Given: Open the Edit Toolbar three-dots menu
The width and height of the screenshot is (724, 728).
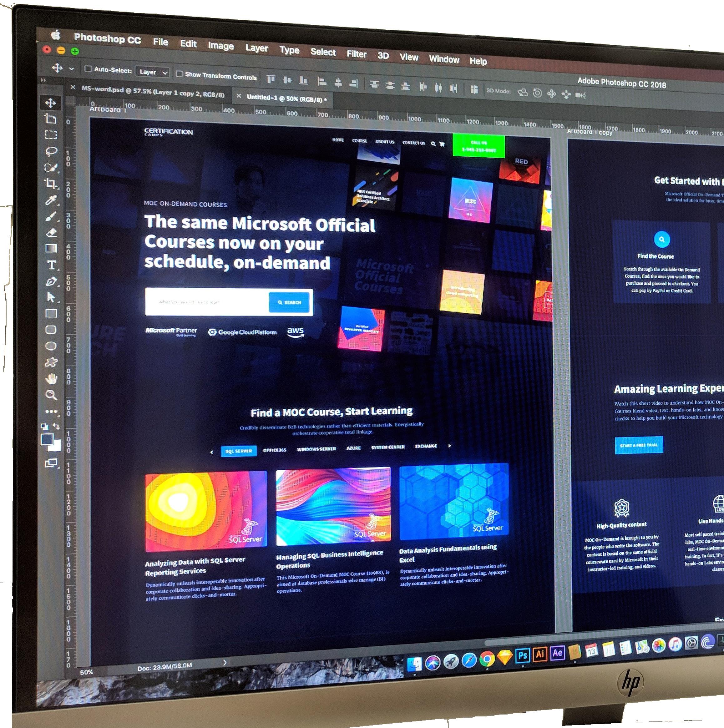Looking at the screenshot, I should point(51,412).
